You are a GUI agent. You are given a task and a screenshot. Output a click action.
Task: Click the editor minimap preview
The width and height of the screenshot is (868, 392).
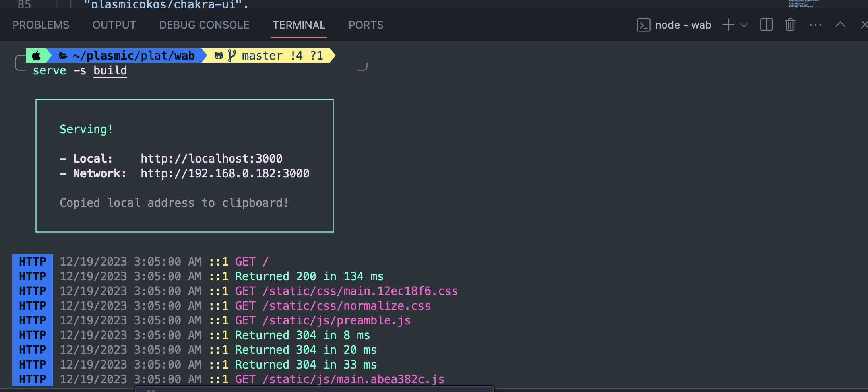pyautogui.click(x=803, y=4)
